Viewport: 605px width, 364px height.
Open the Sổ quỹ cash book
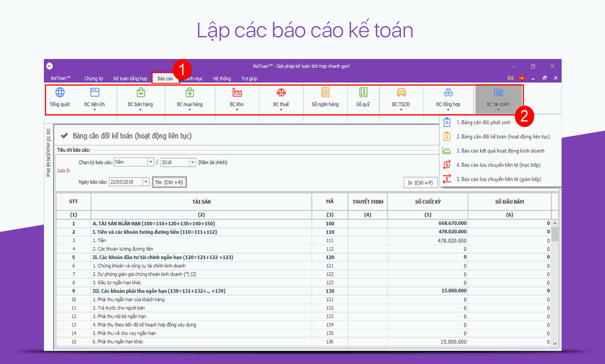tap(363, 98)
